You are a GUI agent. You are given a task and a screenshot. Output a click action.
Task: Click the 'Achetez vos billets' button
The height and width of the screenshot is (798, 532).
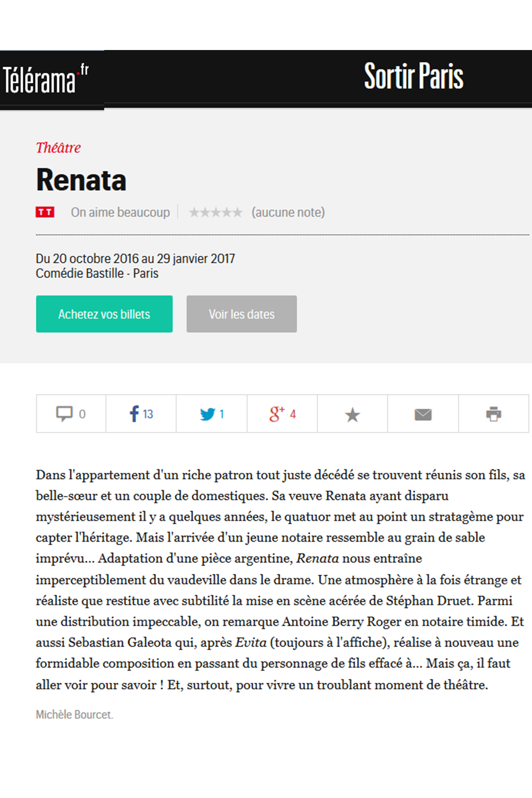coord(104,314)
